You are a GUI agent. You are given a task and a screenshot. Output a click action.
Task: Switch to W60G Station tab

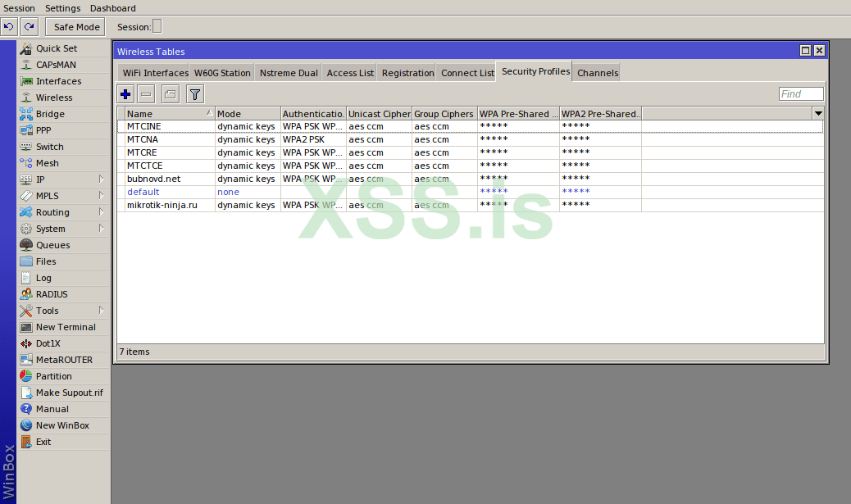pos(222,73)
